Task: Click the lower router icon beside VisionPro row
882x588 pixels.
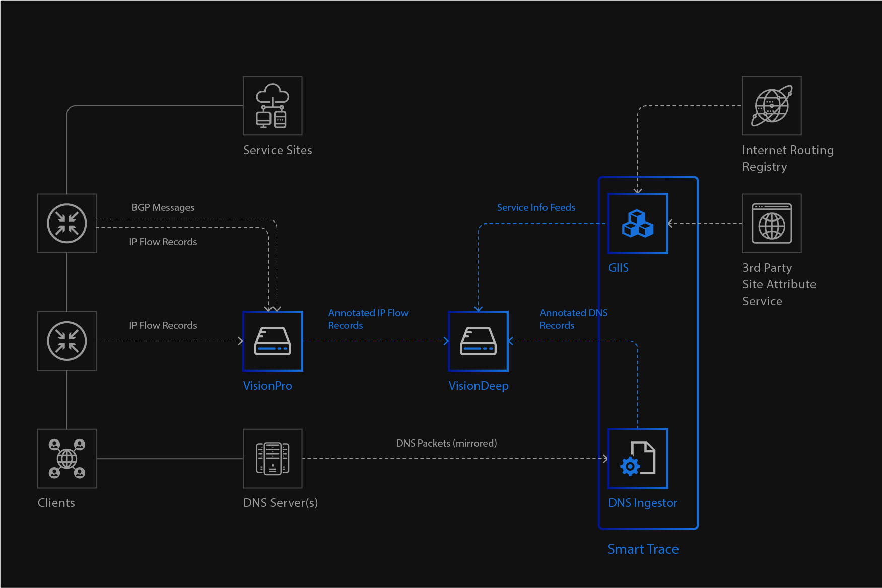Action: [x=67, y=341]
